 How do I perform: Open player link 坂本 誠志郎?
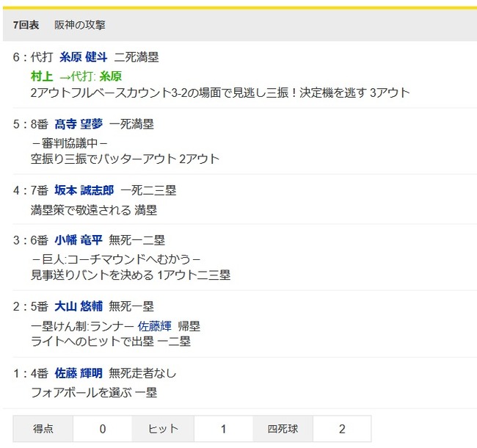tap(84, 190)
